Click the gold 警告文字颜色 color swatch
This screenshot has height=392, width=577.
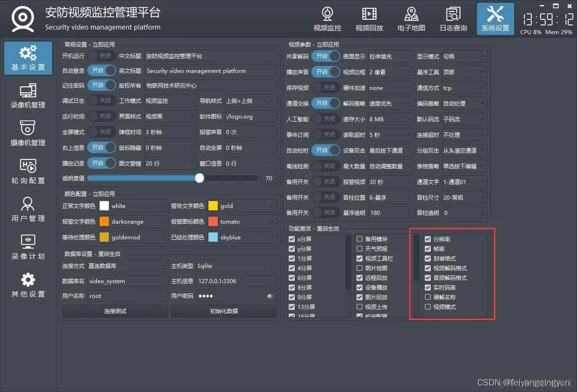[213, 206]
